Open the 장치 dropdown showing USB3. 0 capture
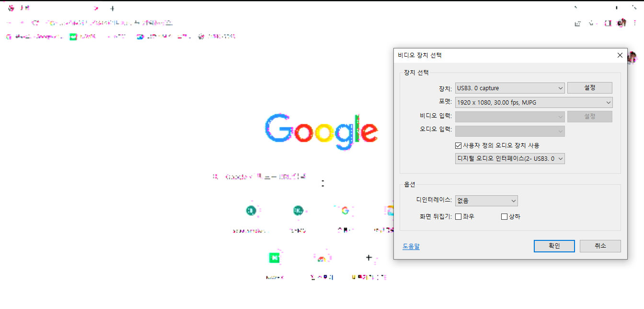The width and height of the screenshot is (644, 309). pos(510,88)
